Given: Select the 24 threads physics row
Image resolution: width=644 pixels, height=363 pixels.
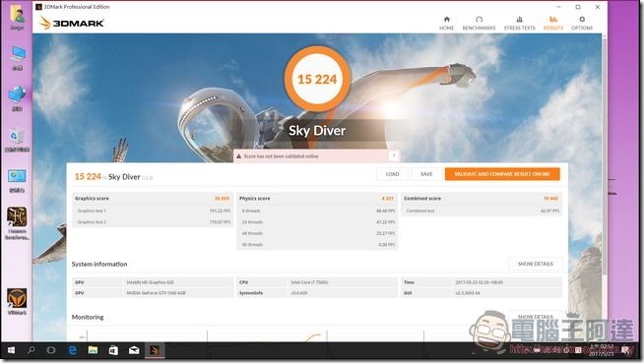Looking at the screenshot, I should [x=317, y=222].
